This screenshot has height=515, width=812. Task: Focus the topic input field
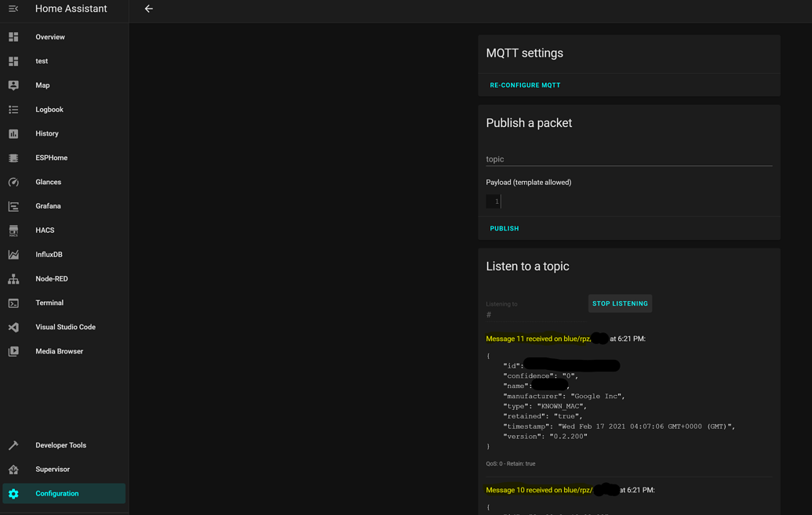click(x=628, y=159)
